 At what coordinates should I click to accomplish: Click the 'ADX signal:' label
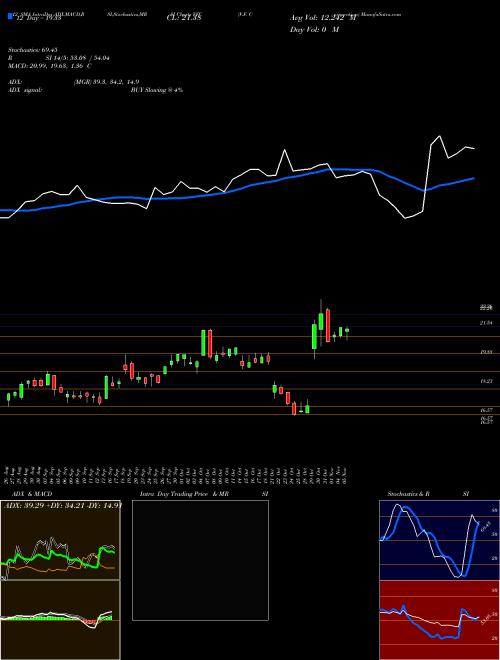click(24, 90)
